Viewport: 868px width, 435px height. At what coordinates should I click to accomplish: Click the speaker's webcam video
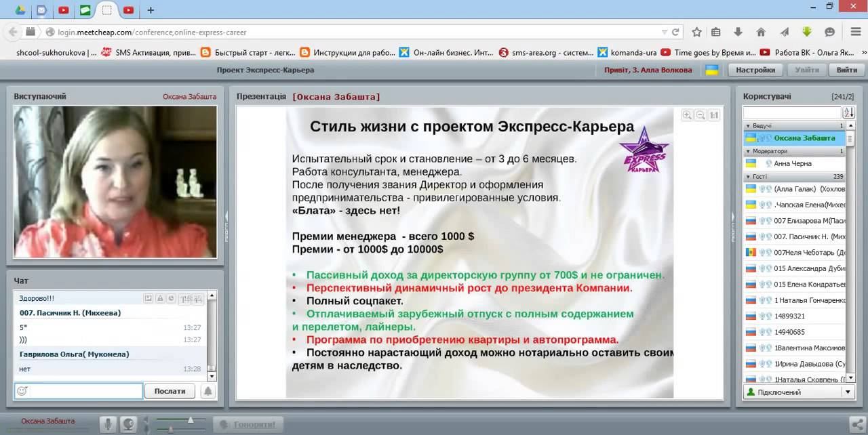point(115,182)
